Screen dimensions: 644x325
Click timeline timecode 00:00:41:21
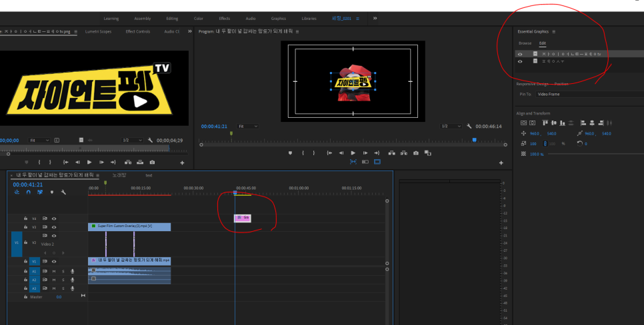(27, 184)
